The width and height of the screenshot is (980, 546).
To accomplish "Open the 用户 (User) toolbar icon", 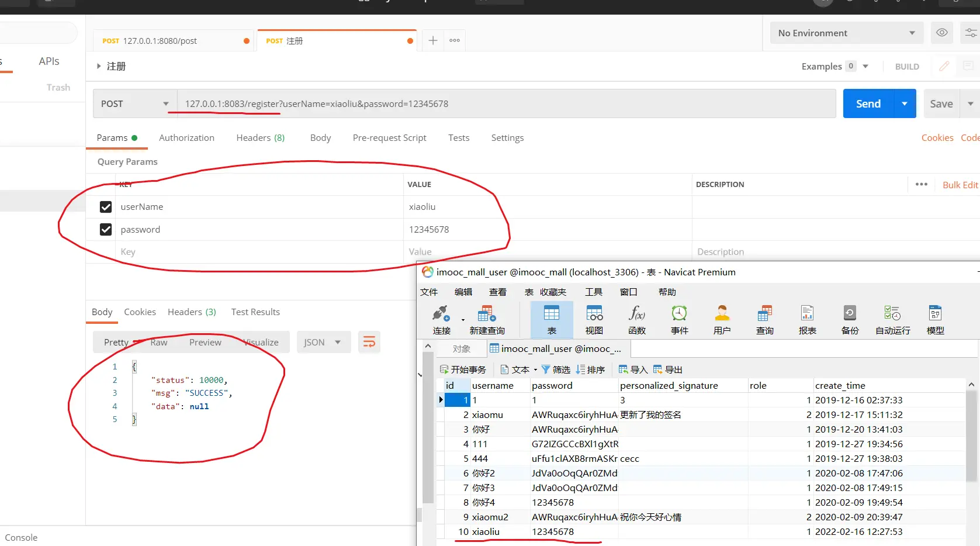I will click(x=722, y=314).
